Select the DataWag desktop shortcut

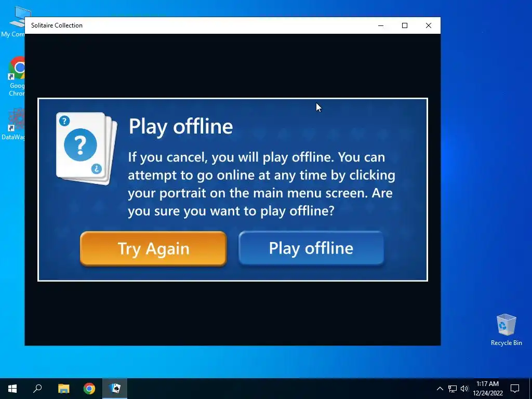[14, 124]
